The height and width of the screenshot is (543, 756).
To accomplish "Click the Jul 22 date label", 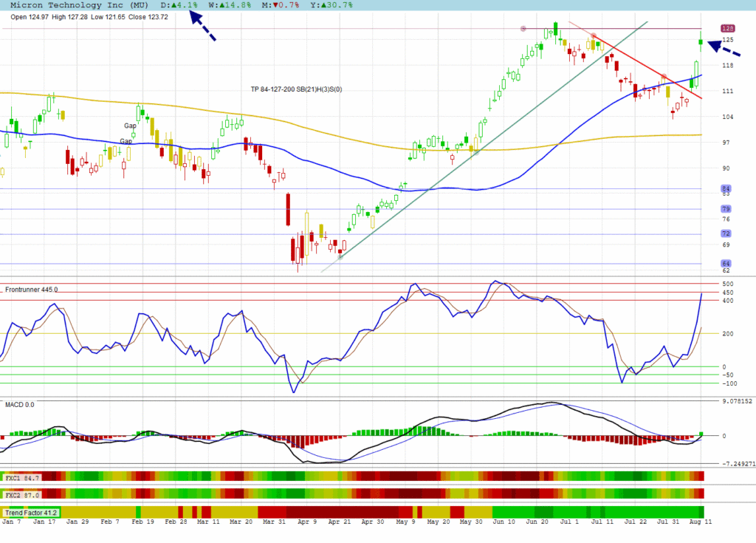I will click(636, 522).
